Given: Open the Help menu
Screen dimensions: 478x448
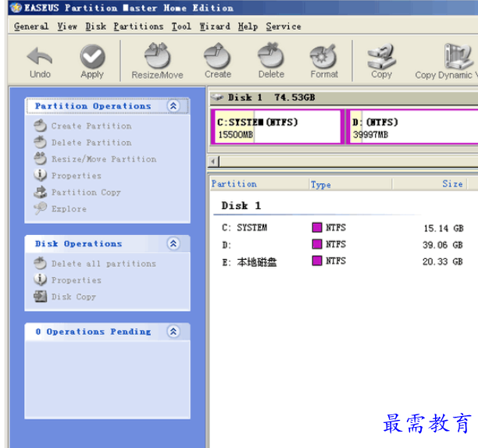Looking at the screenshot, I should tap(248, 27).
